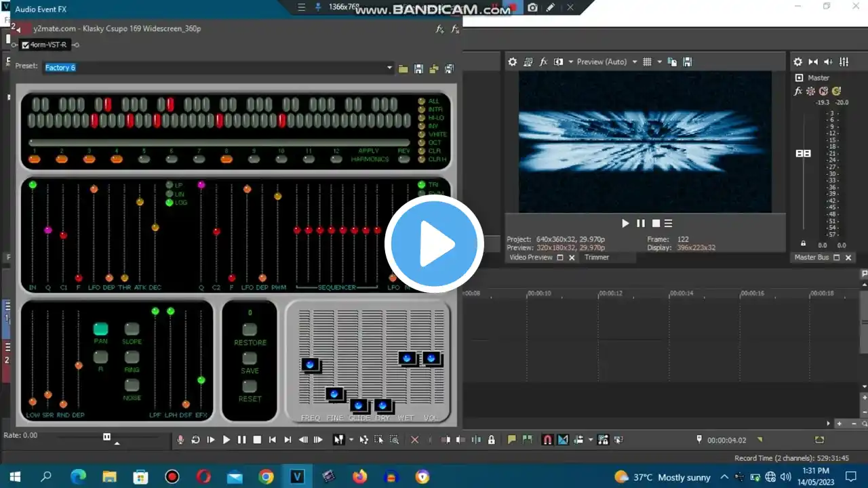
Task: Click the RESTORE button in the plugin
Action: [250, 329]
